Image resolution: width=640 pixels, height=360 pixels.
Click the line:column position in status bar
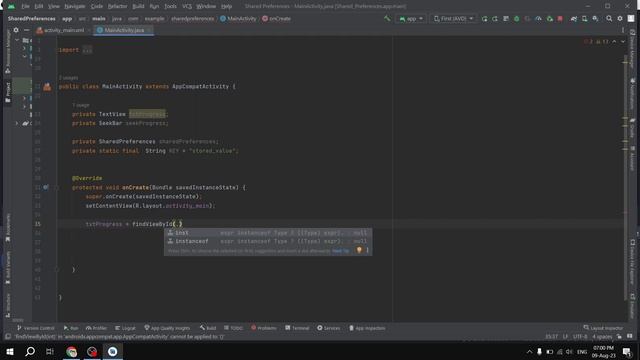(551, 337)
